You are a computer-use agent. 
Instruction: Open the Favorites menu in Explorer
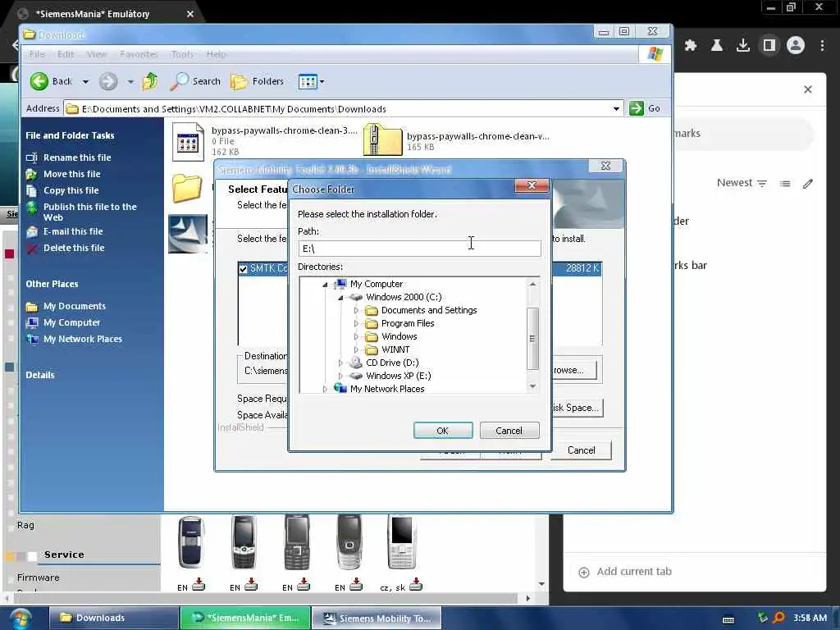pos(139,54)
